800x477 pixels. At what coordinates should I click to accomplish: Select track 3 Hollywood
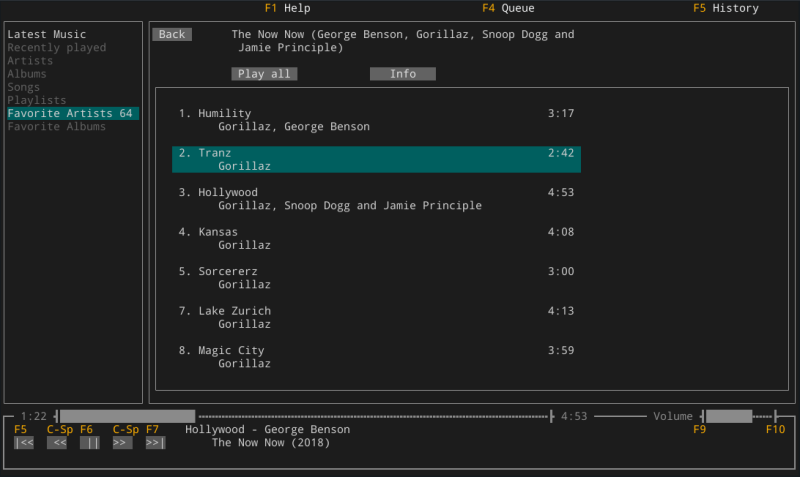pyautogui.click(x=377, y=199)
